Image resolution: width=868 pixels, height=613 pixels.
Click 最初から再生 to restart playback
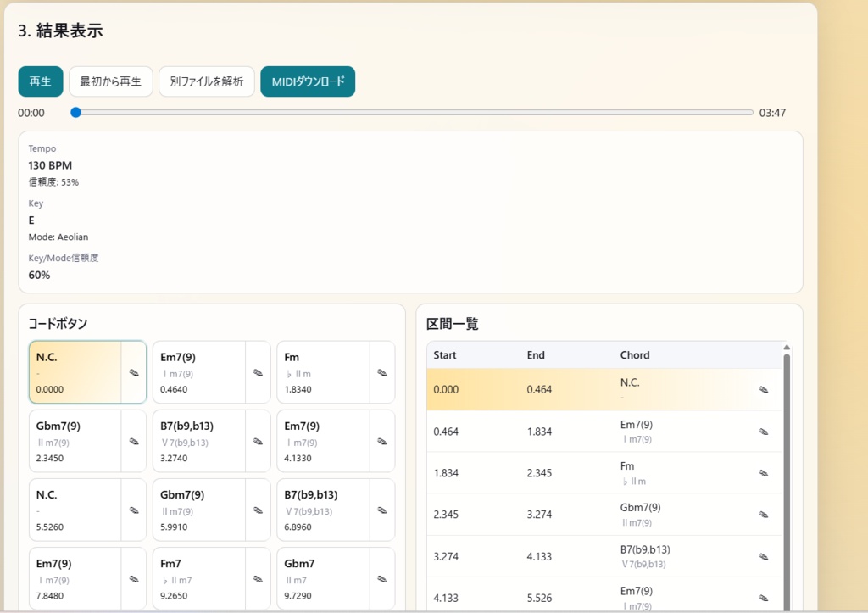[x=111, y=81]
